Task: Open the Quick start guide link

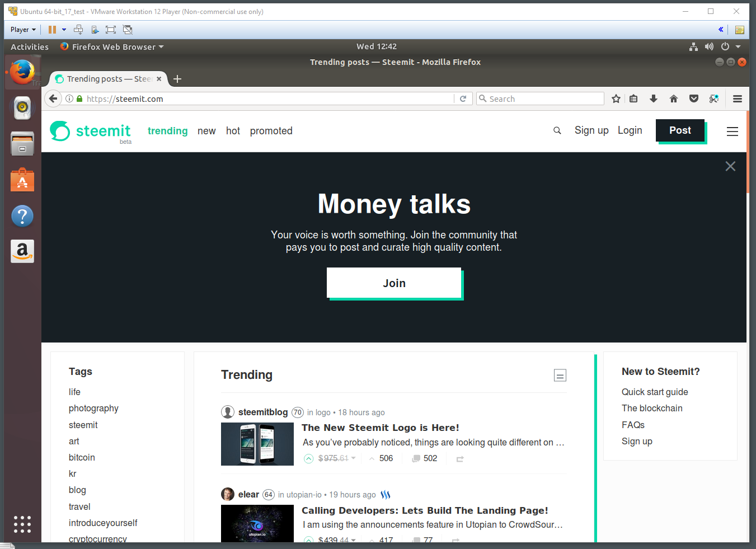Action: coord(655,392)
